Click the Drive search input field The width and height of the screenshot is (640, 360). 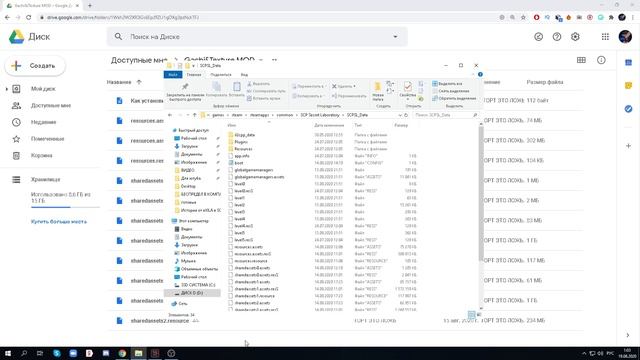257,37
